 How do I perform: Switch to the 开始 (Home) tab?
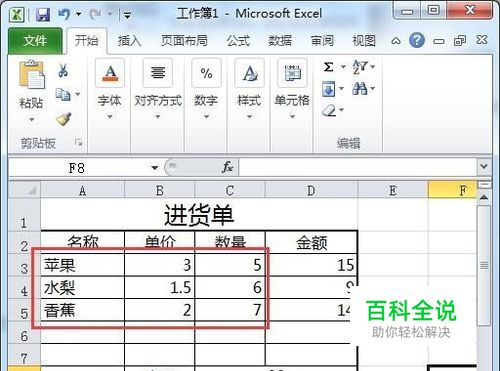(87, 41)
